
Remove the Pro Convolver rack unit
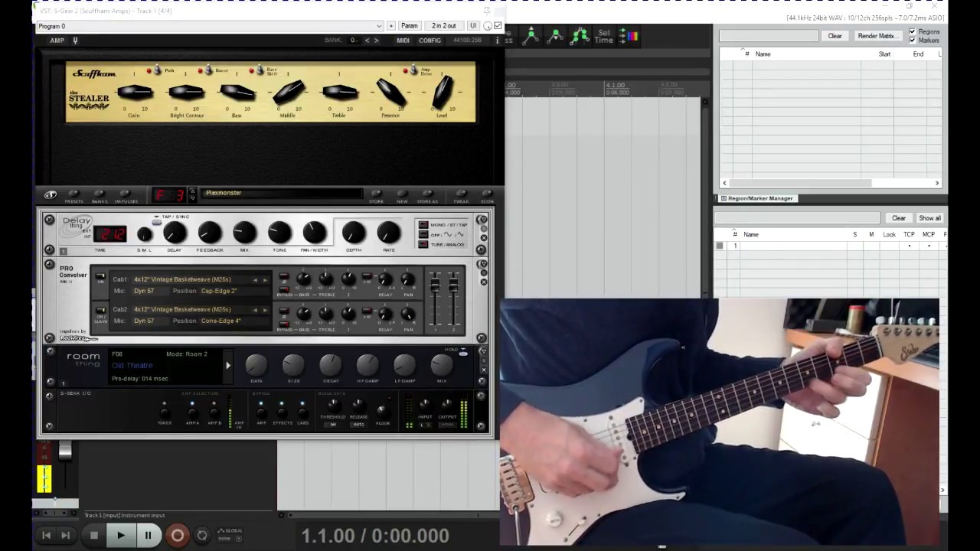click(483, 282)
